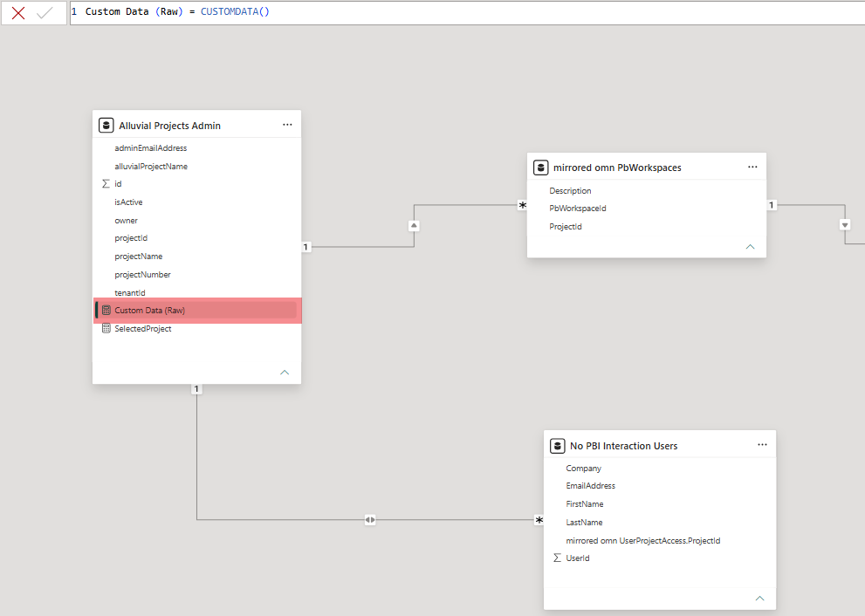Open mirrored omn PbWorkspaces options menu
Screen dimensions: 865x616
pos(752,167)
